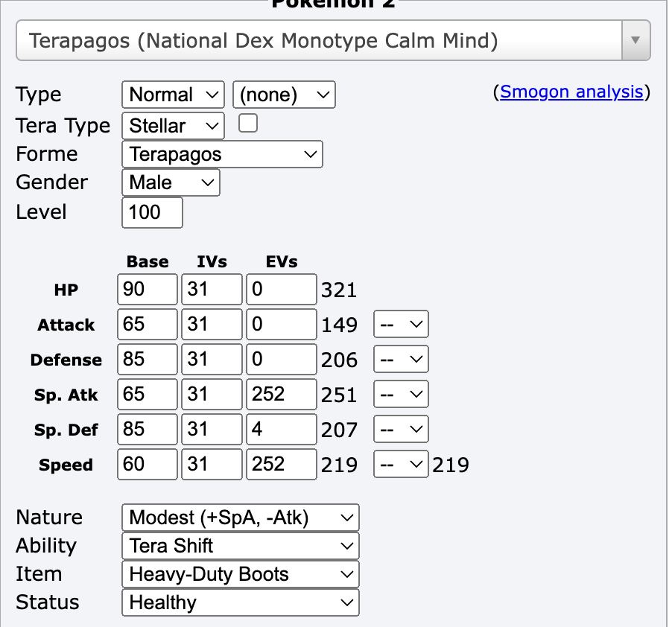
Task: Open the Nature dropdown showing Modest
Action: click(240, 518)
